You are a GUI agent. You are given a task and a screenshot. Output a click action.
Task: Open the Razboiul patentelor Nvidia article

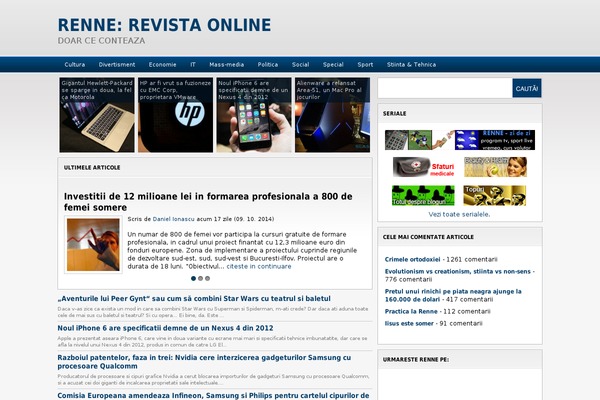coord(204,362)
